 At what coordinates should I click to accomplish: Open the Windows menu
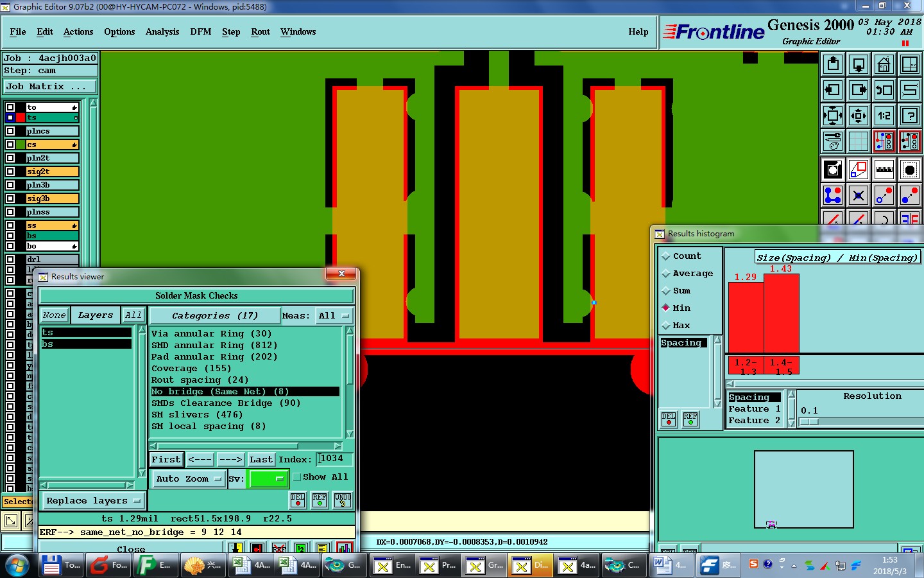coord(298,31)
